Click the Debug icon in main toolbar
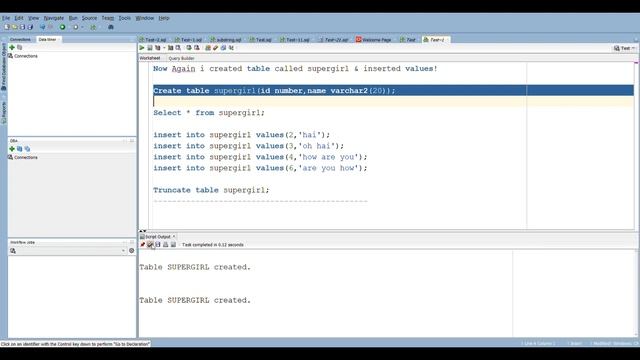Screen dimensions: 640x360 click(x=76, y=27)
